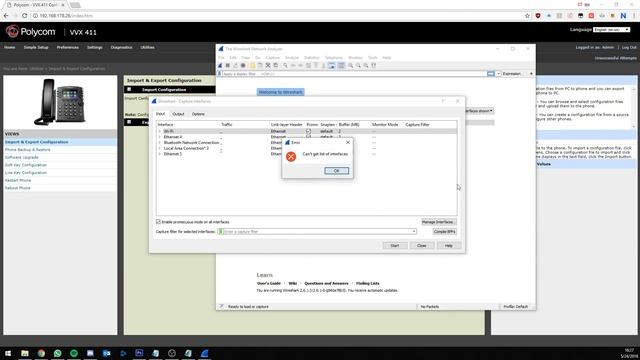Click Wireshark stop capture toolbar icon
The height and width of the screenshot is (360, 640).
pyautogui.click(x=228, y=65)
